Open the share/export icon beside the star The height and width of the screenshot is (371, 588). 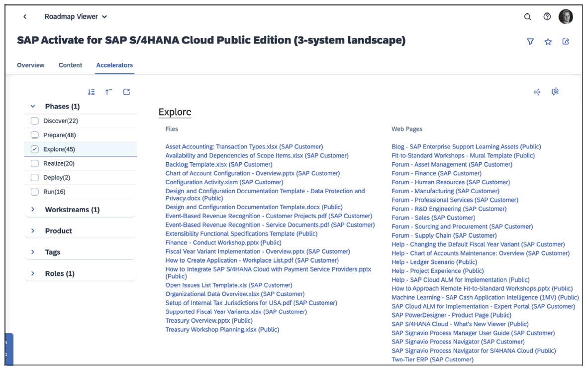(566, 42)
